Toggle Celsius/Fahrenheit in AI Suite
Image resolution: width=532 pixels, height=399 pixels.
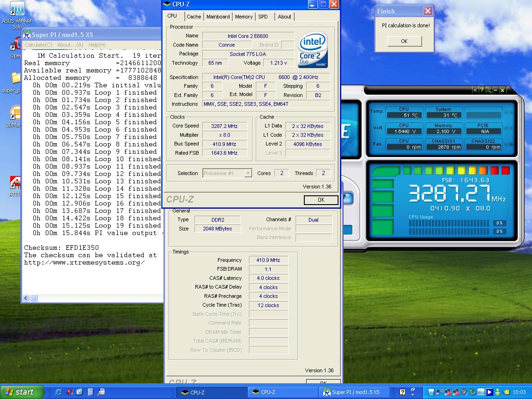pyautogui.click(x=489, y=90)
